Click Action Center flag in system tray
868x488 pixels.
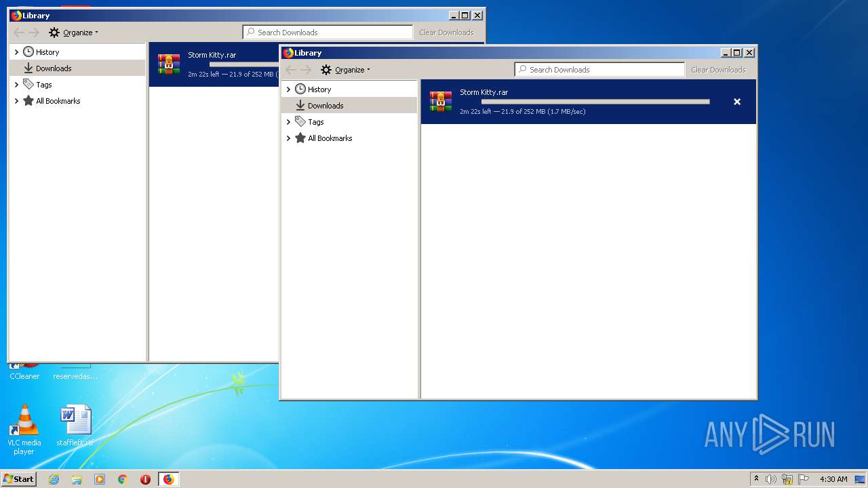point(803,479)
